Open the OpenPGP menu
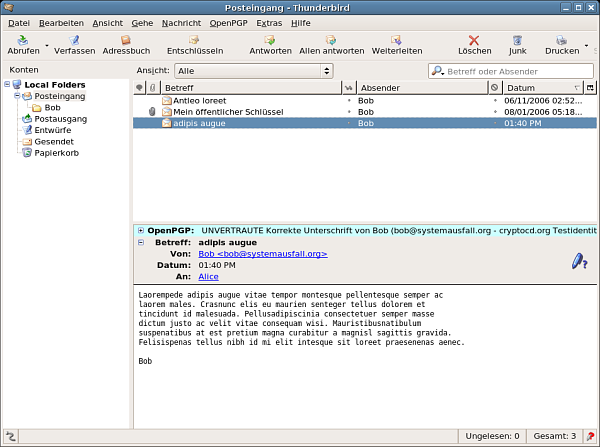The width and height of the screenshot is (600, 447). 228,23
